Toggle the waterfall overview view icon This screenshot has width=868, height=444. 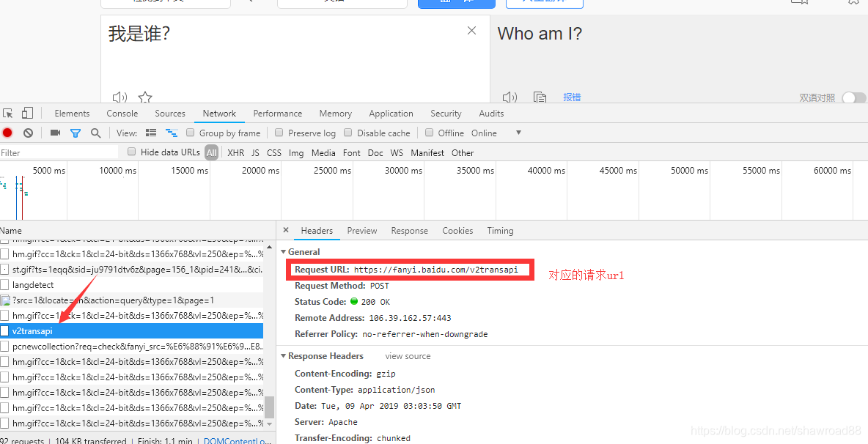coord(172,133)
